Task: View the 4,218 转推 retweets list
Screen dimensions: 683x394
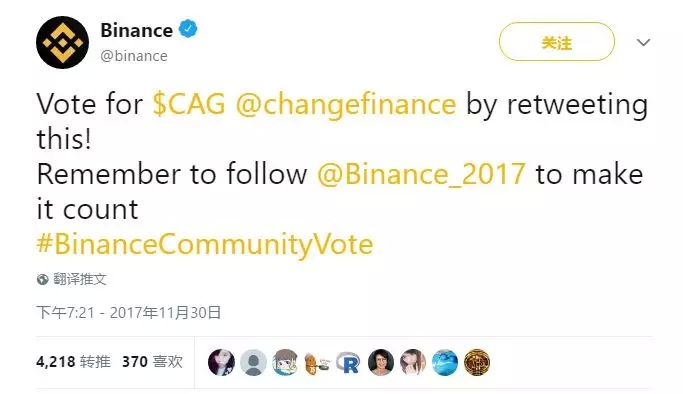Action: (73, 362)
